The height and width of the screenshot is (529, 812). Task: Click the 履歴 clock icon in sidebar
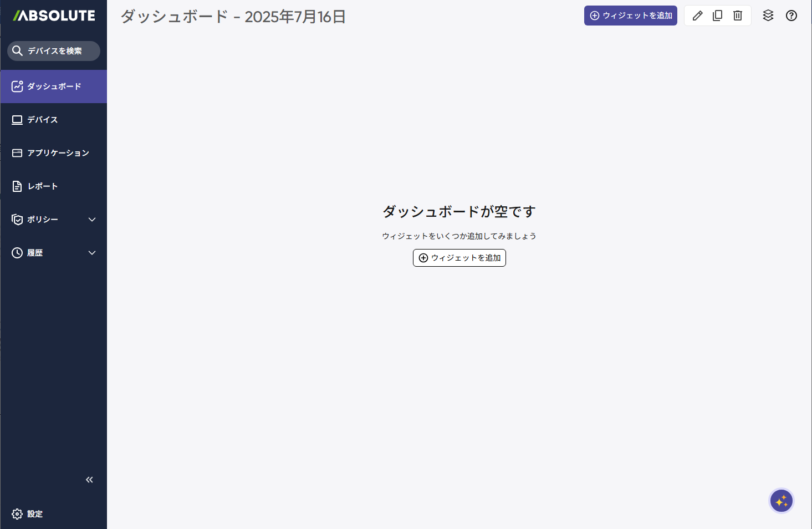[17, 253]
